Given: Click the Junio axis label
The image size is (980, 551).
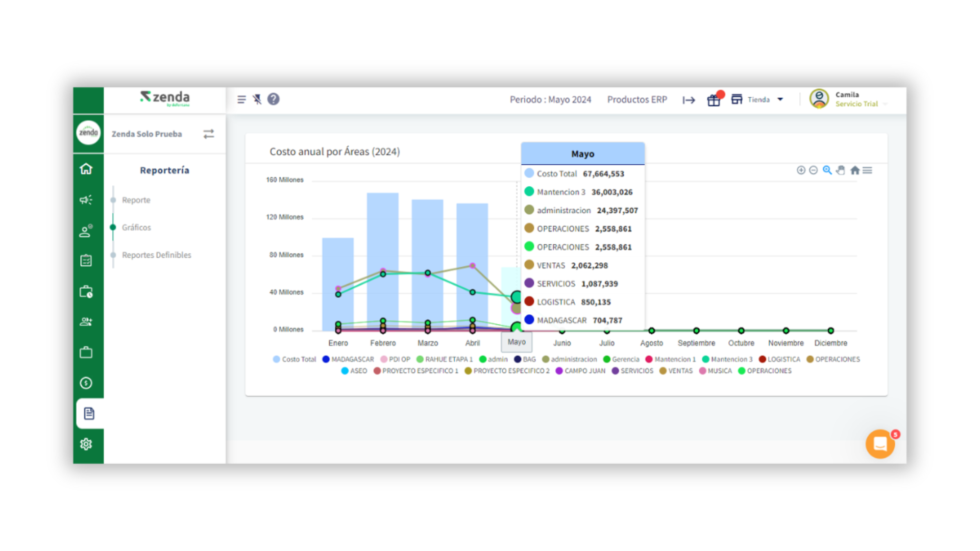Looking at the screenshot, I should [562, 343].
